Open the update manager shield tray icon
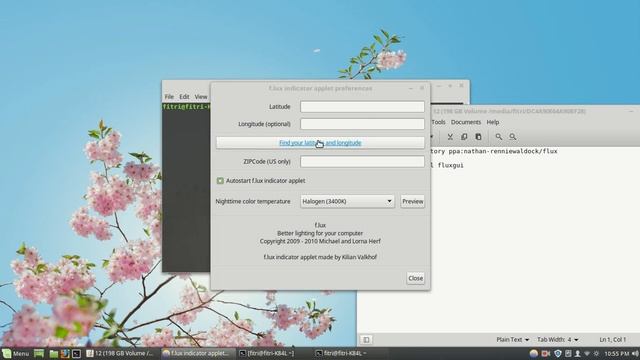This screenshot has width=640, height=360. (x=558, y=353)
